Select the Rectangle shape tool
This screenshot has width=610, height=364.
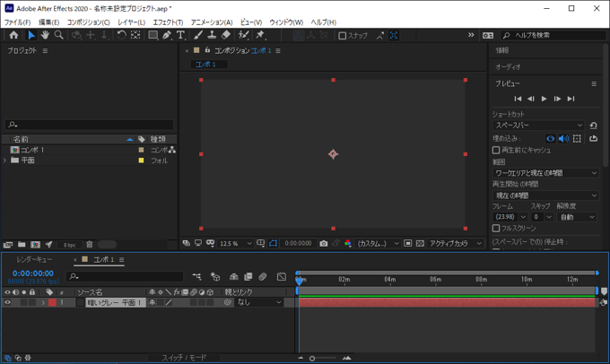click(x=153, y=35)
